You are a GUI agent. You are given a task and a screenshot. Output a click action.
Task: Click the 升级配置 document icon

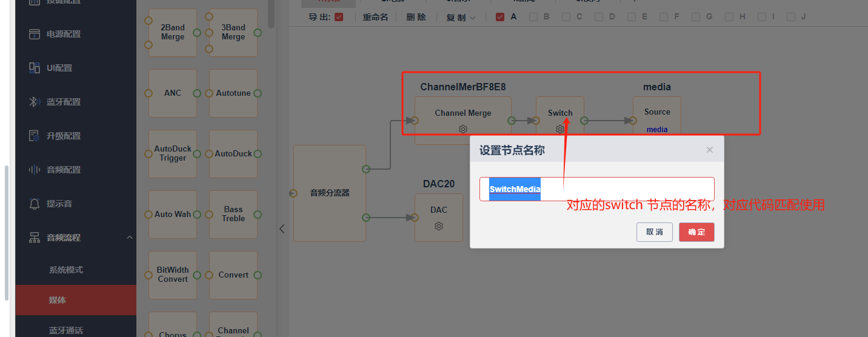click(x=35, y=136)
